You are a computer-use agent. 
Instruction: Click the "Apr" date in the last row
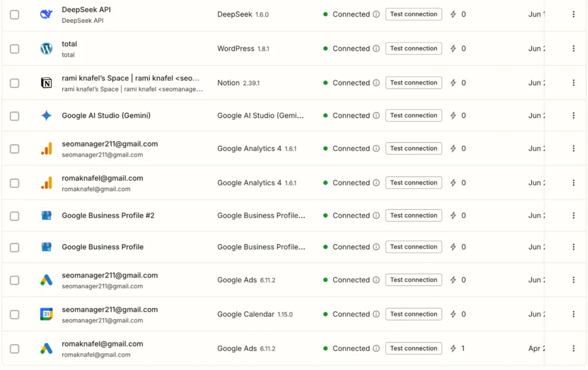click(536, 349)
